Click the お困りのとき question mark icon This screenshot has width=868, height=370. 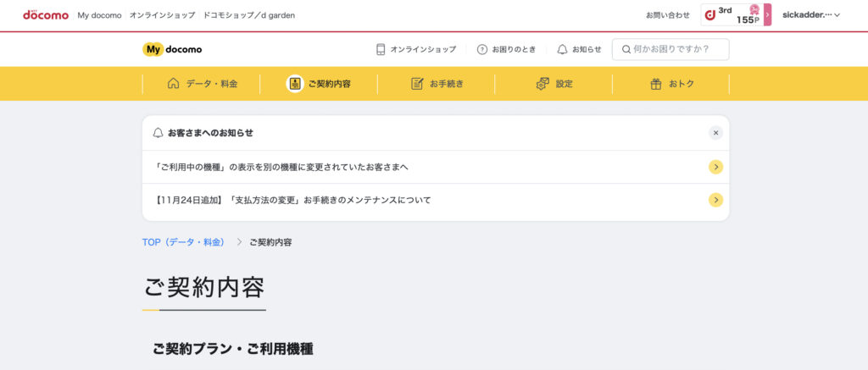[482, 49]
